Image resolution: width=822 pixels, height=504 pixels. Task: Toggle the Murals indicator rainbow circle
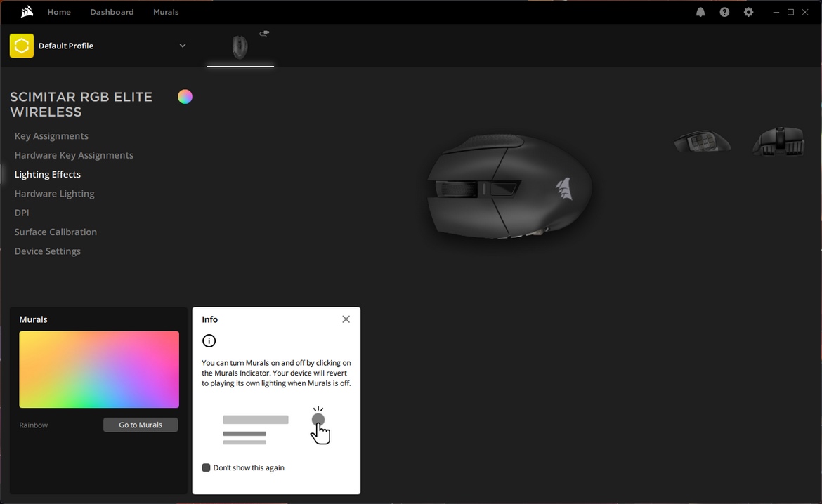[185, 97]
